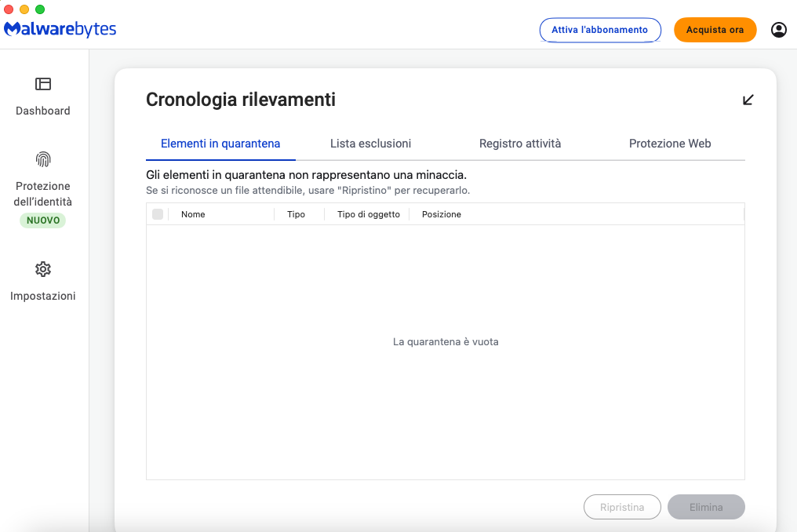The height and width of the screenshot is (532, 797).
Task: Click the Cronologia rilevamenti heading
Action: coord(240,99)
